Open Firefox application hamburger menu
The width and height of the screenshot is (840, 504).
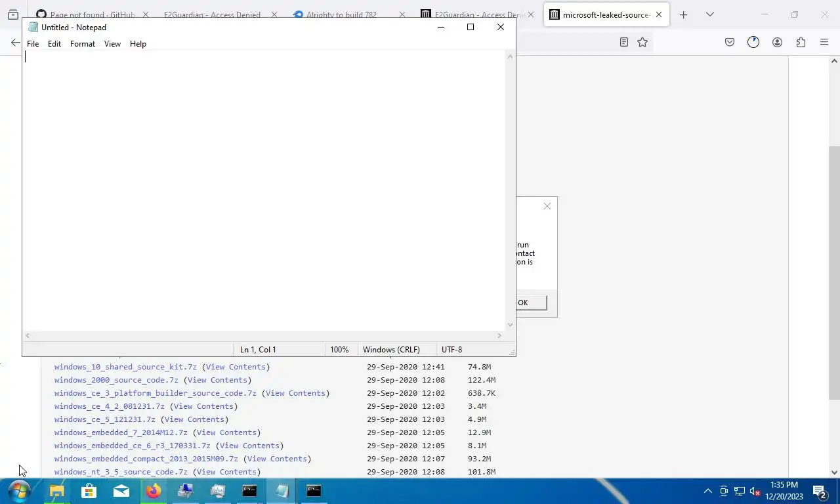(x=824, y=42)
